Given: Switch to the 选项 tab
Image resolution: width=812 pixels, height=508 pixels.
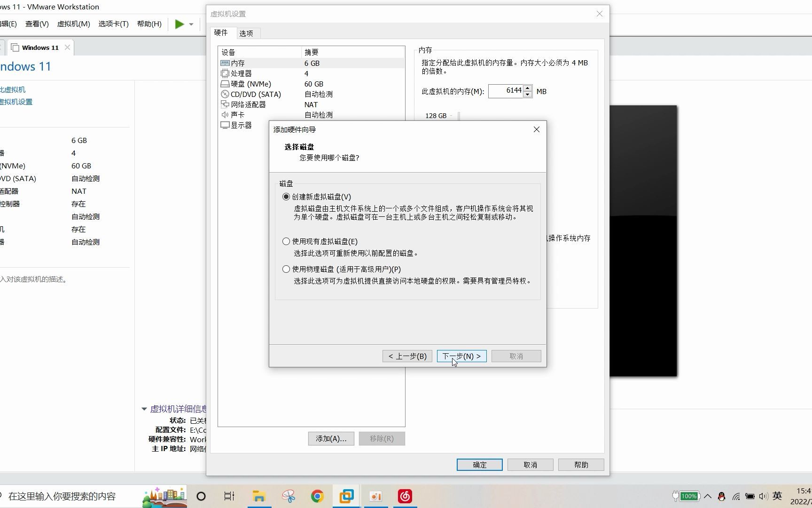Looking at the screenshot, I should click(246, 33).
